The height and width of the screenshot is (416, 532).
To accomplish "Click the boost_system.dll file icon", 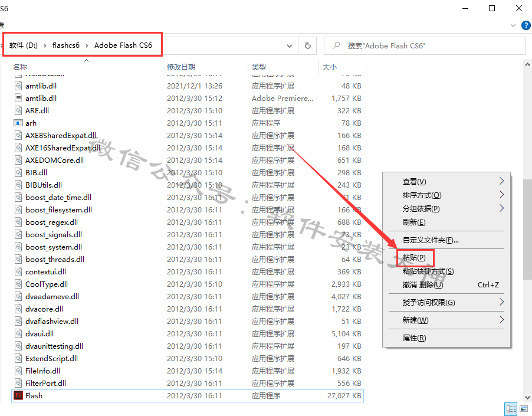I will (18, 247).
